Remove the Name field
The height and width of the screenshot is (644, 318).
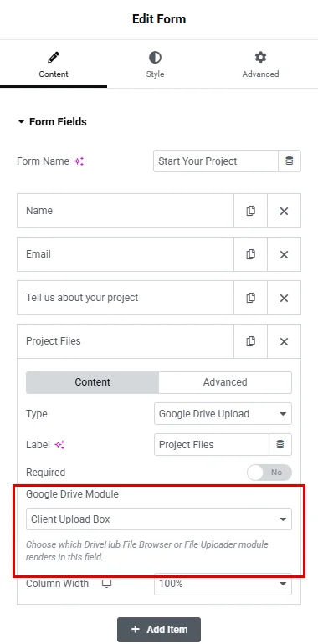click(x=284, y=211)
